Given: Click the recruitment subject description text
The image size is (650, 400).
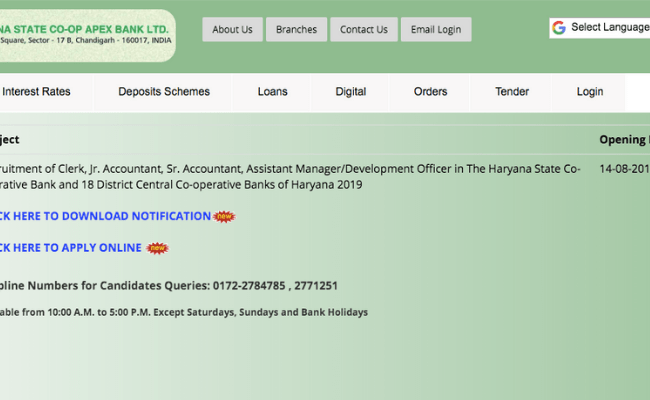Looking at the screenshot, I should click(x=290, y=177).
